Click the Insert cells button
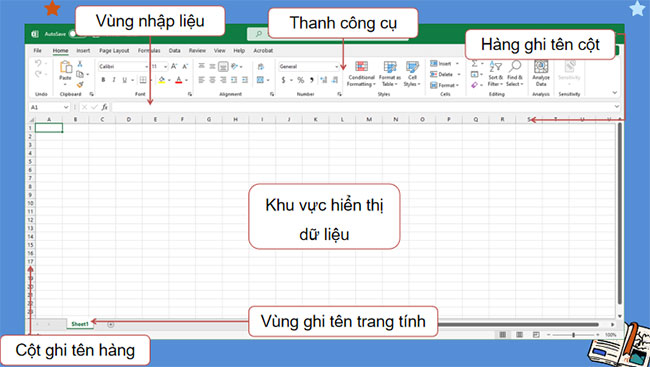Image resolution: width=650 pixels, height=367 pixels. (x=445, y=63)
